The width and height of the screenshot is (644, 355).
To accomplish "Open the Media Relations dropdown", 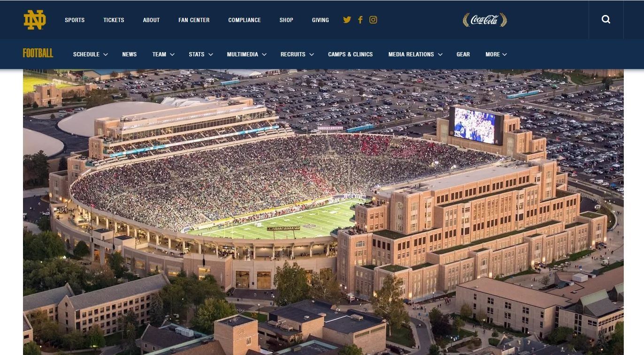I will coord(415,54).
